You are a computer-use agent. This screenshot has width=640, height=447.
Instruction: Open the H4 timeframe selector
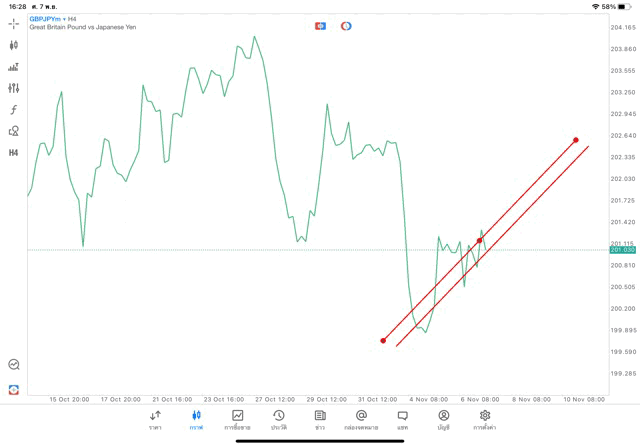14,153
